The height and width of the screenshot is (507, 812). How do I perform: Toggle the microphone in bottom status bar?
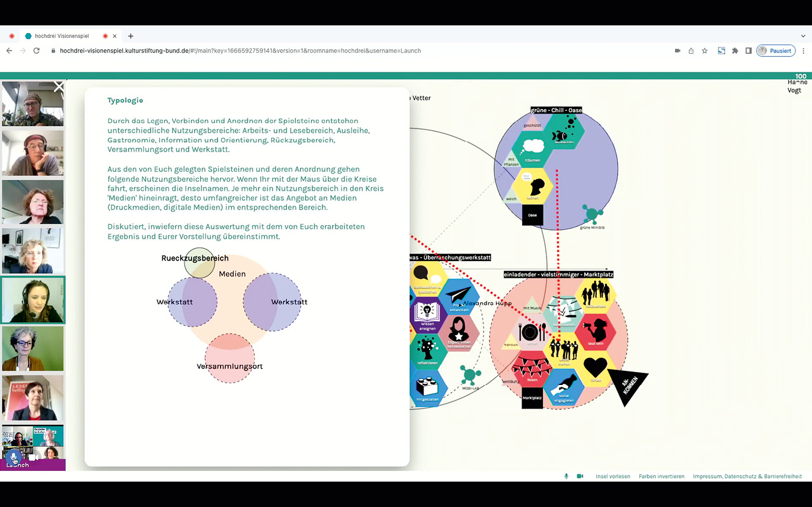(566, 476)
